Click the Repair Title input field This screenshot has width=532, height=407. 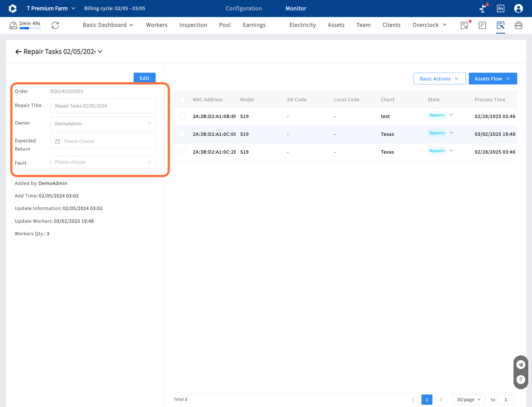(x=103, y=106)
